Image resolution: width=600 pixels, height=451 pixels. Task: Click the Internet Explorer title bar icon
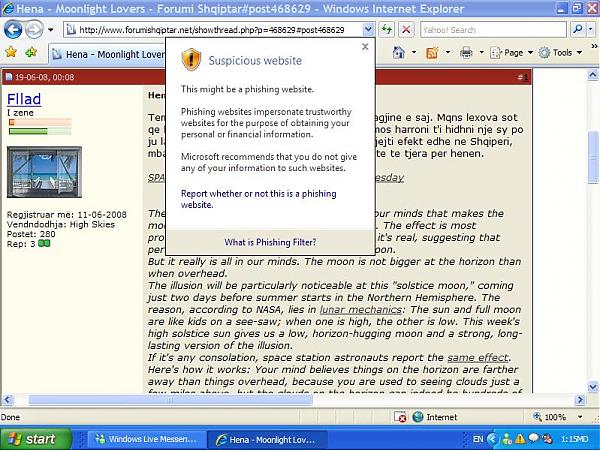(7, 8)
